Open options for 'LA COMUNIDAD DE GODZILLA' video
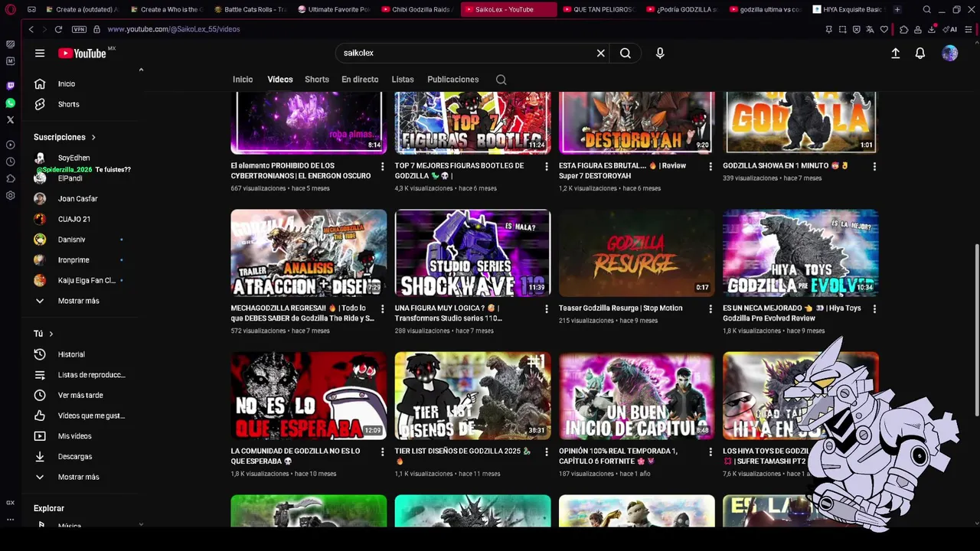The image size is (980, 551). coord(383,452)
